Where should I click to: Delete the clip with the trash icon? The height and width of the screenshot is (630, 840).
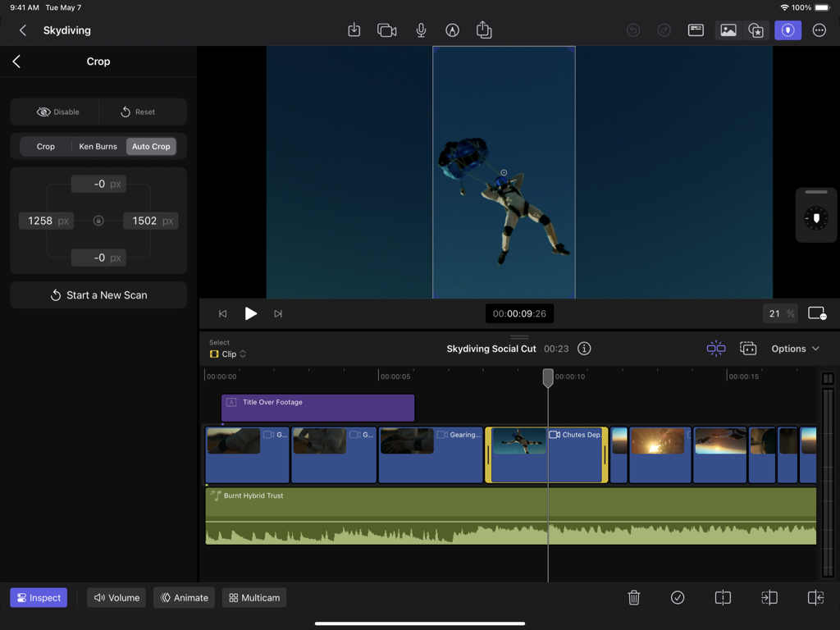[634, 597]
